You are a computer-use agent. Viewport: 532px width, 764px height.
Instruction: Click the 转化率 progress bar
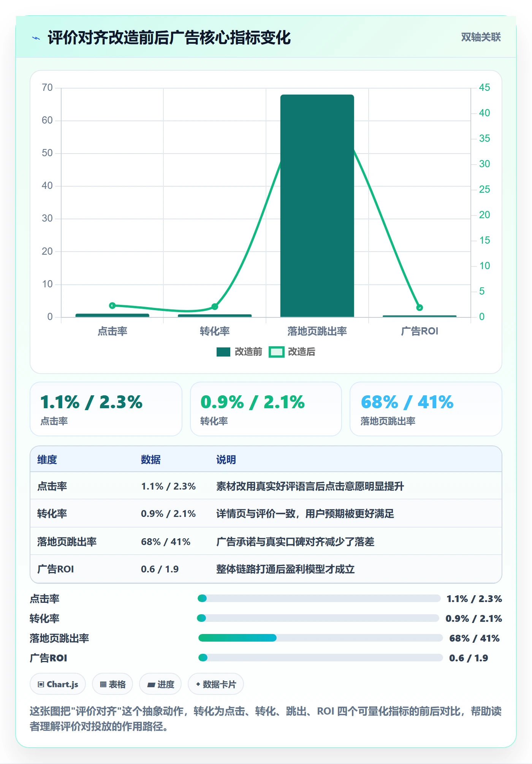pos(318,618)
